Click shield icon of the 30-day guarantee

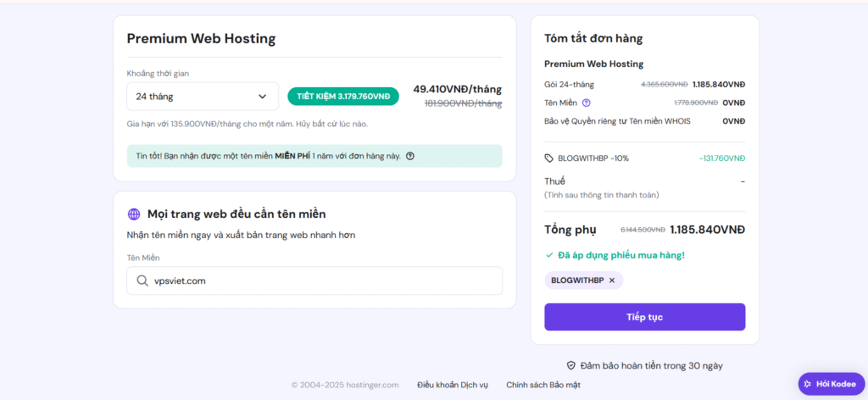(571, 366)
